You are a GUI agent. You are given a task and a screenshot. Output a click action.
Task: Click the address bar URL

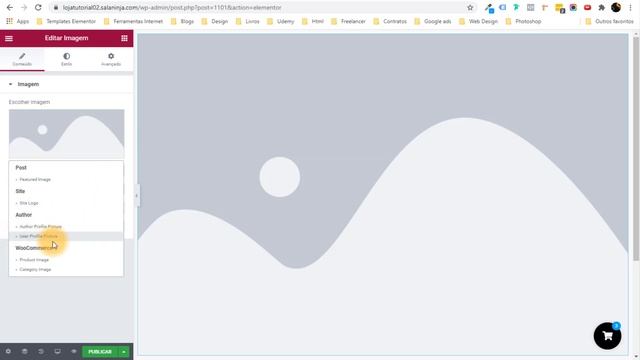click(172, 7)
